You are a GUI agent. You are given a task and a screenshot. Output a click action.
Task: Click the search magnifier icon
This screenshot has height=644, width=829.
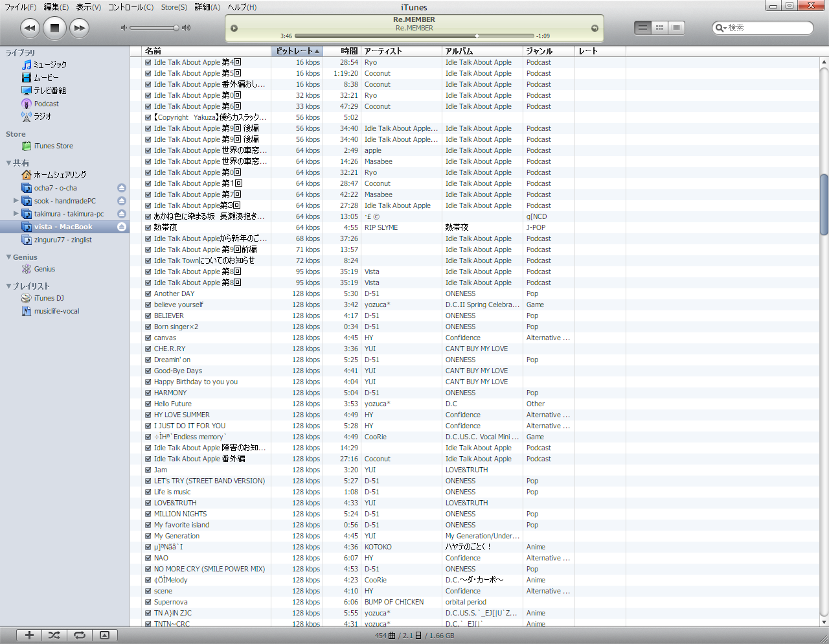(720, 28)
